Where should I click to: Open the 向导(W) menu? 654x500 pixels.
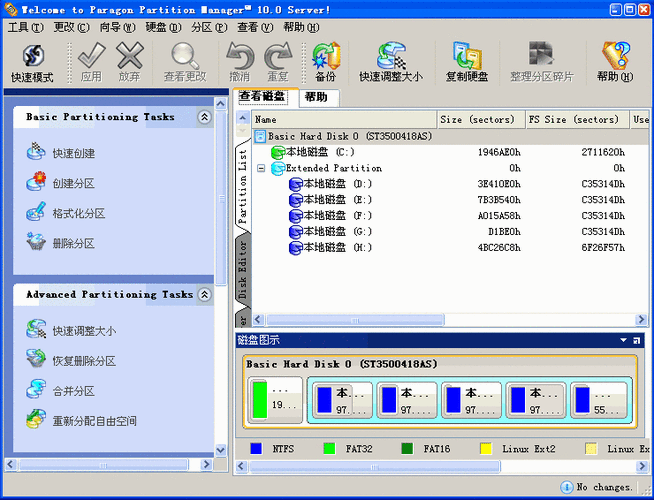click(x=117, y=28)
